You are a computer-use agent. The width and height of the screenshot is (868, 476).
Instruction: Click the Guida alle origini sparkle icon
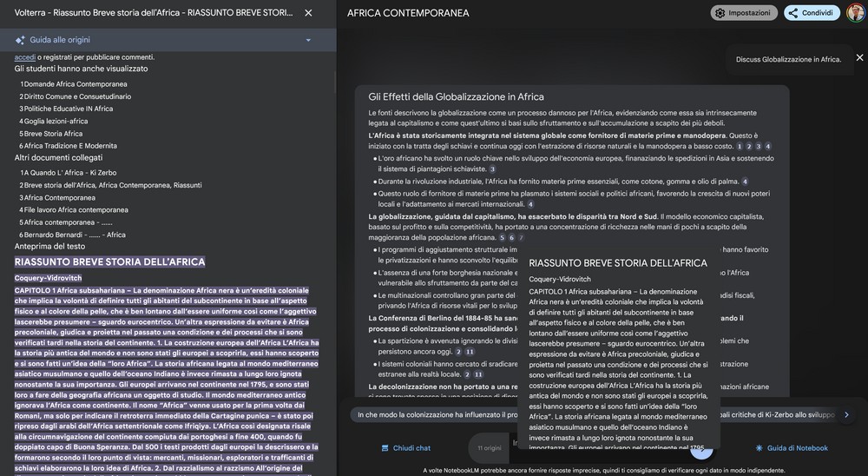point(20,40)
